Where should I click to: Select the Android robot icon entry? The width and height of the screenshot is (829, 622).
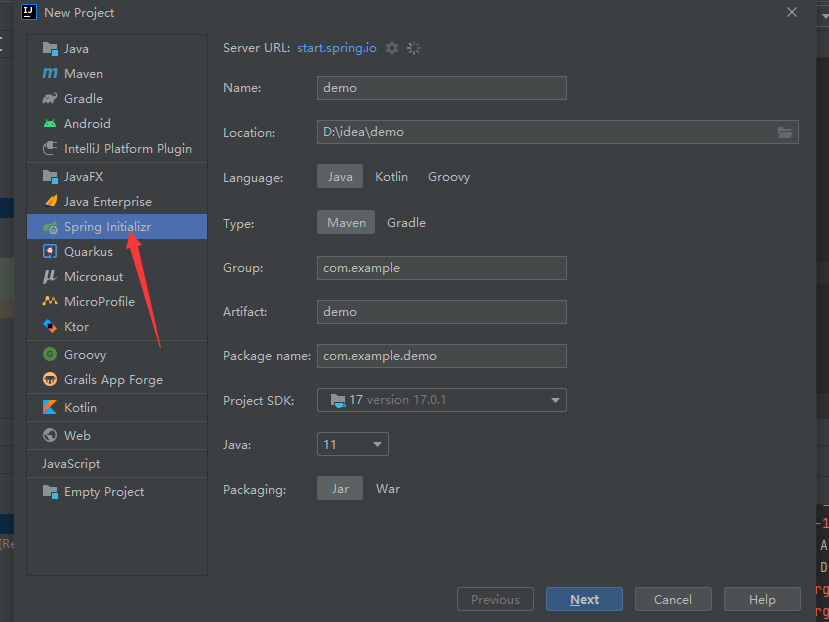click(50, 123)
